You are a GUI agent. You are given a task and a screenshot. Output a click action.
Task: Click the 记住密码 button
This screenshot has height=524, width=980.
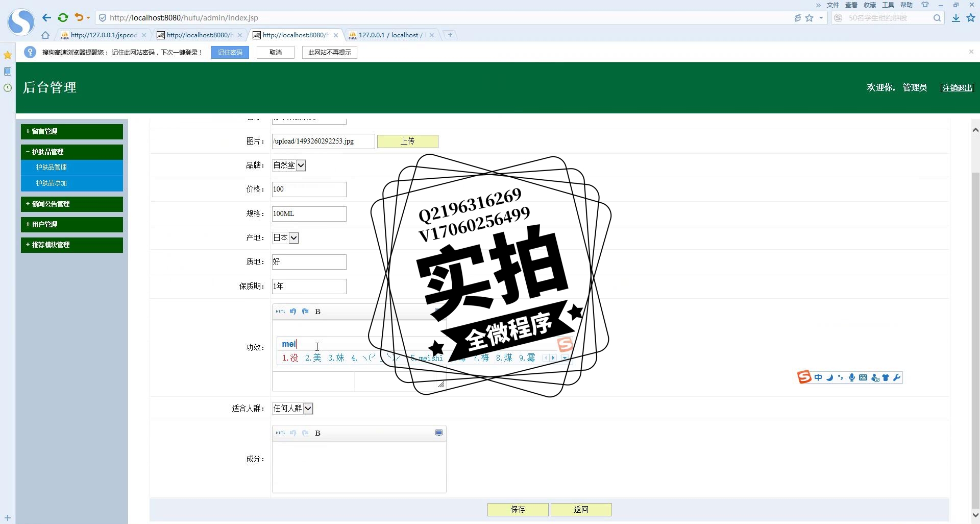click(230, 53)
